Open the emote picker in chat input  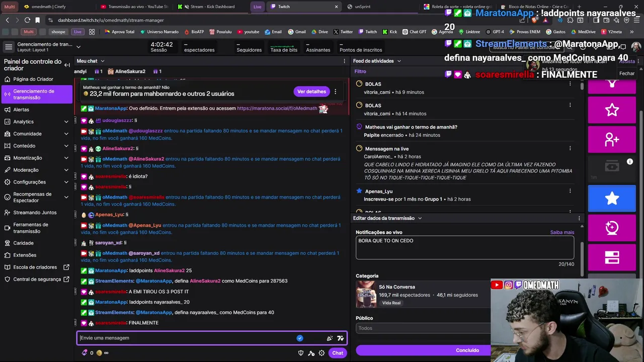point(341,338)
